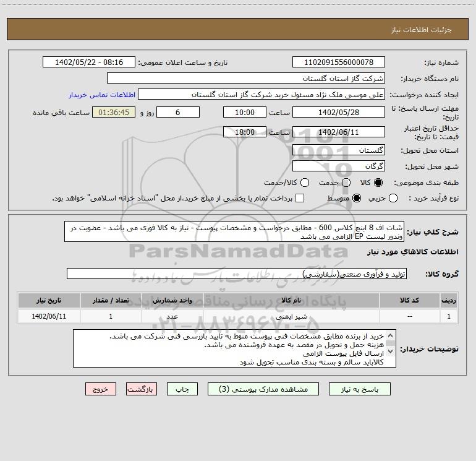Click the days remaining field 6
Screen dimensions: 476x461
point(178,112)
